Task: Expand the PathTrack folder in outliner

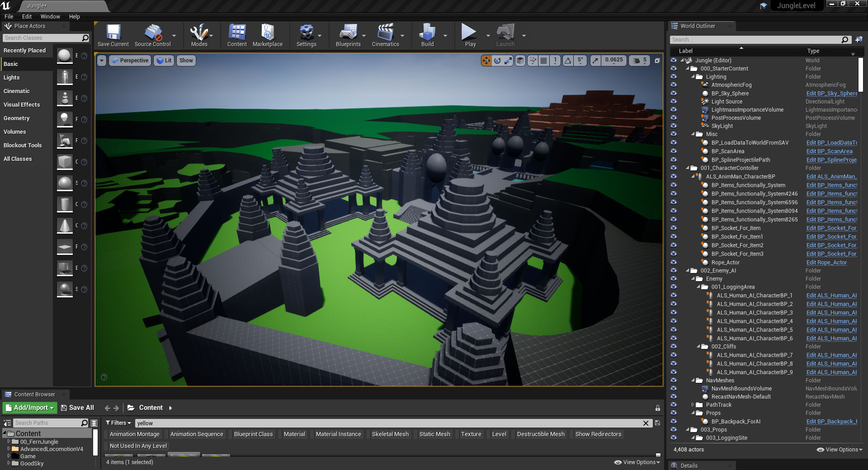Action: pos(693,405)
